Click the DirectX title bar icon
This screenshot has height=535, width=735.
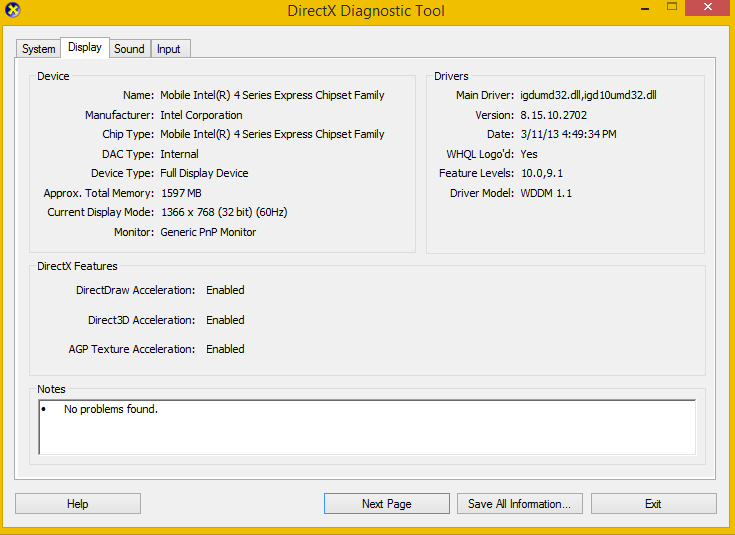(x=13, y=9)
